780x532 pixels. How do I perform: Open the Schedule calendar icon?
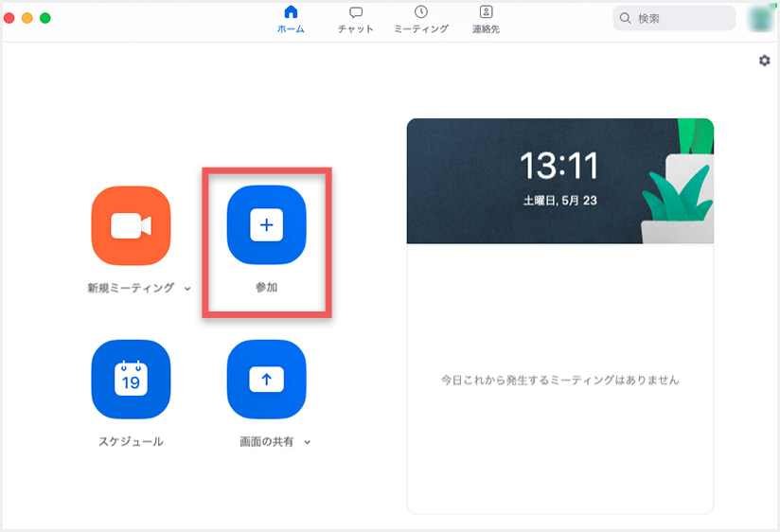(131, 380)
